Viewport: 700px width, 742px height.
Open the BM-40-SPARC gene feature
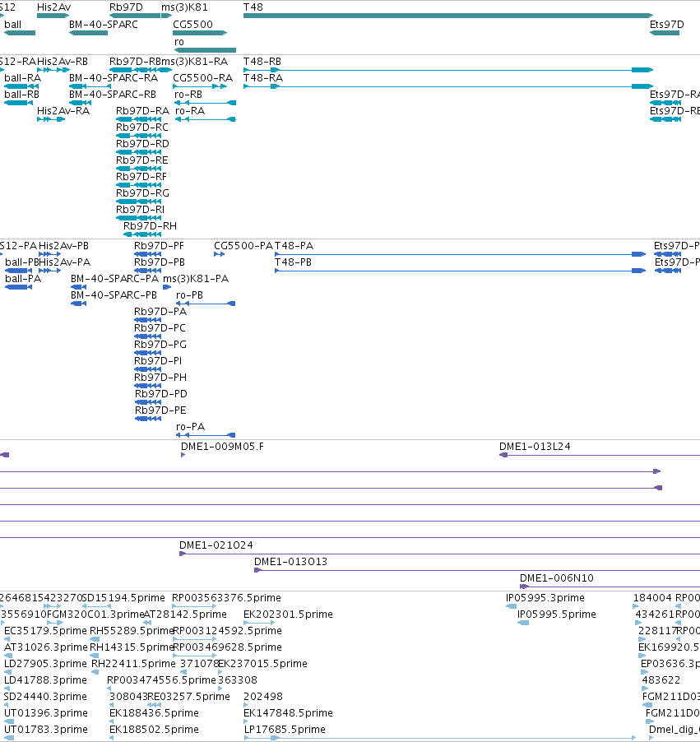pyautogui.click(x=88, y=33)
